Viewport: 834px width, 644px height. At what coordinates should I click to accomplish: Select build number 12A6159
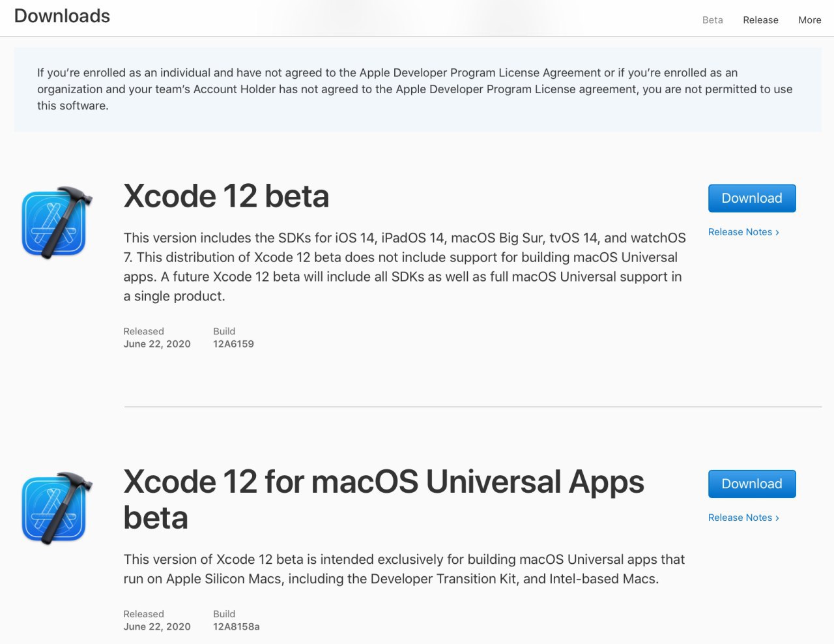(233, 344)
